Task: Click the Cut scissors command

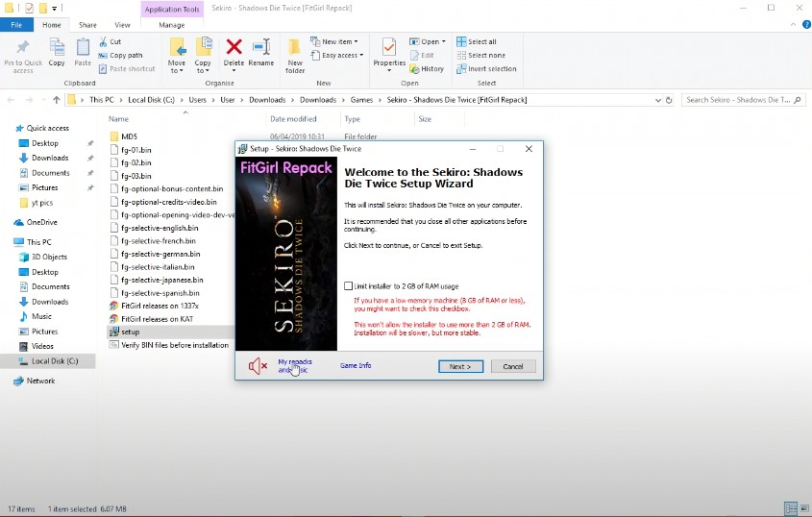Action: (x=110, y=41)
